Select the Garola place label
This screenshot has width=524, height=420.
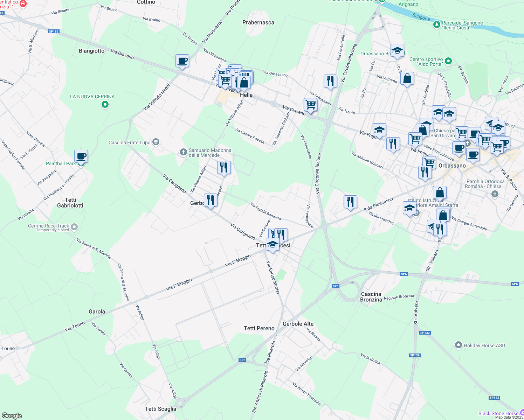[x=97, y=311]
